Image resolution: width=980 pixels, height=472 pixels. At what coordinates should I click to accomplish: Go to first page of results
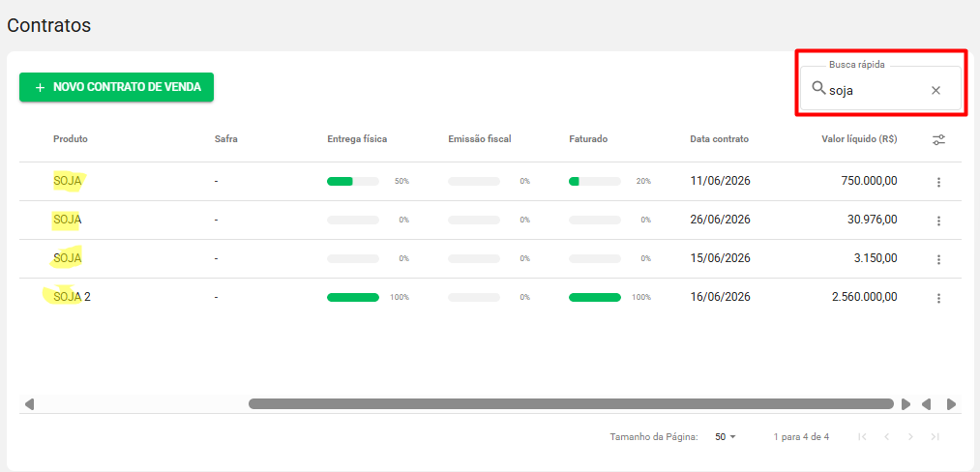pos(863,437)
